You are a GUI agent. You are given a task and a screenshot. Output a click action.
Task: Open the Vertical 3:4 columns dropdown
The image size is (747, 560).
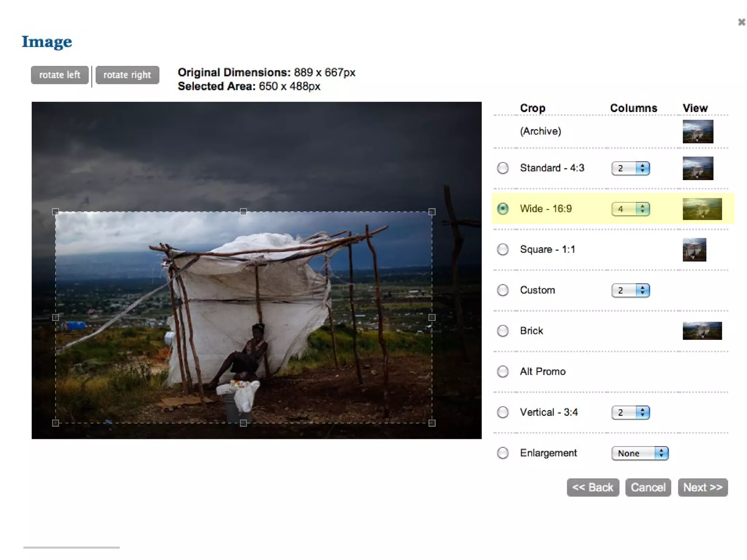click(x=630, y=412)
